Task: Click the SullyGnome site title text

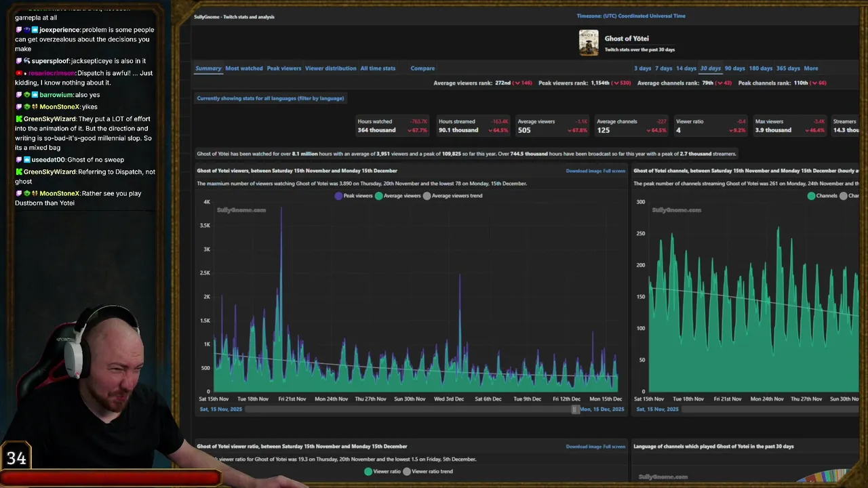Action: pyautogui.click(x=234, y=16)
